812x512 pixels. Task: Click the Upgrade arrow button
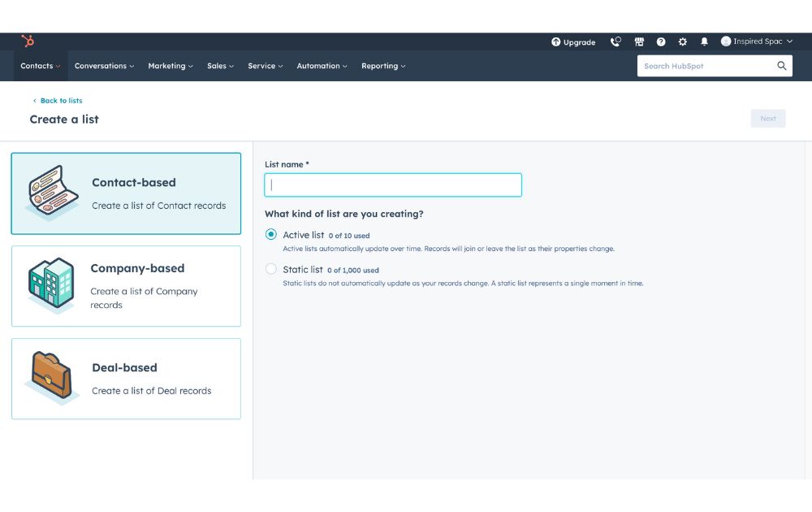pos(573,42)
